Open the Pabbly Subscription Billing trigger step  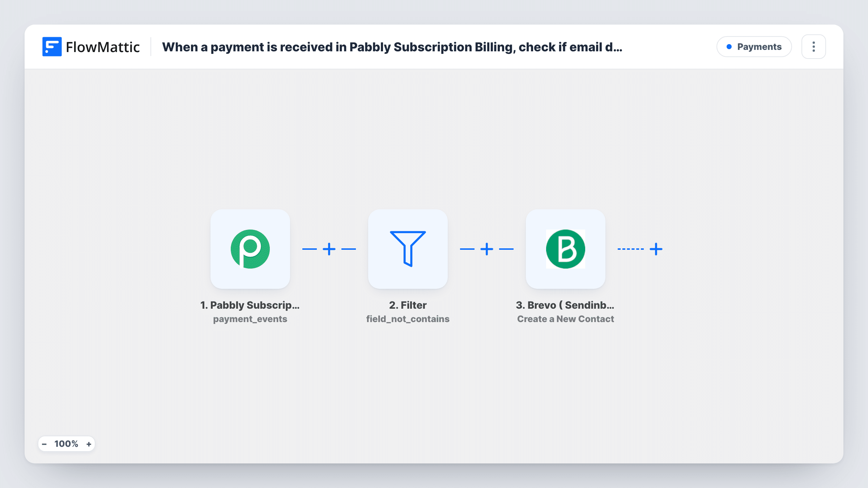(x=250, y=249)
